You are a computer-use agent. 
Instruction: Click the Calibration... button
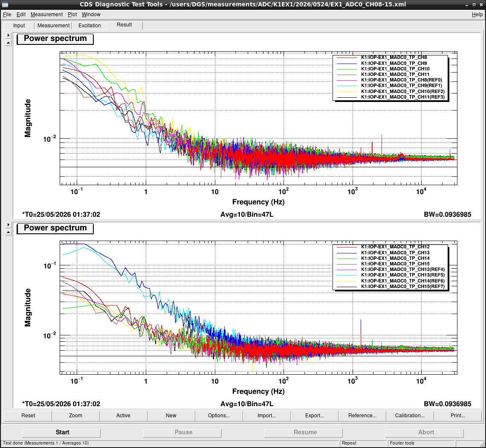coord(410,416)
